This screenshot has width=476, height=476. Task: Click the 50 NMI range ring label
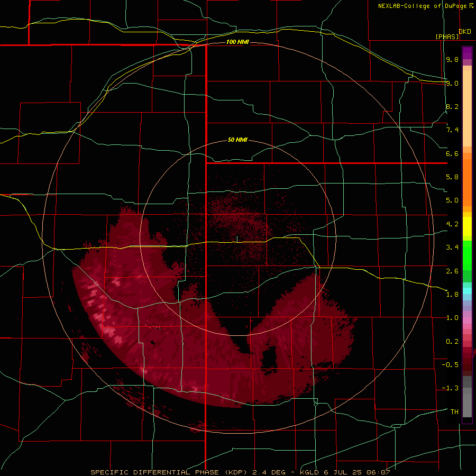pyautogui.click(x=237, y=140)
